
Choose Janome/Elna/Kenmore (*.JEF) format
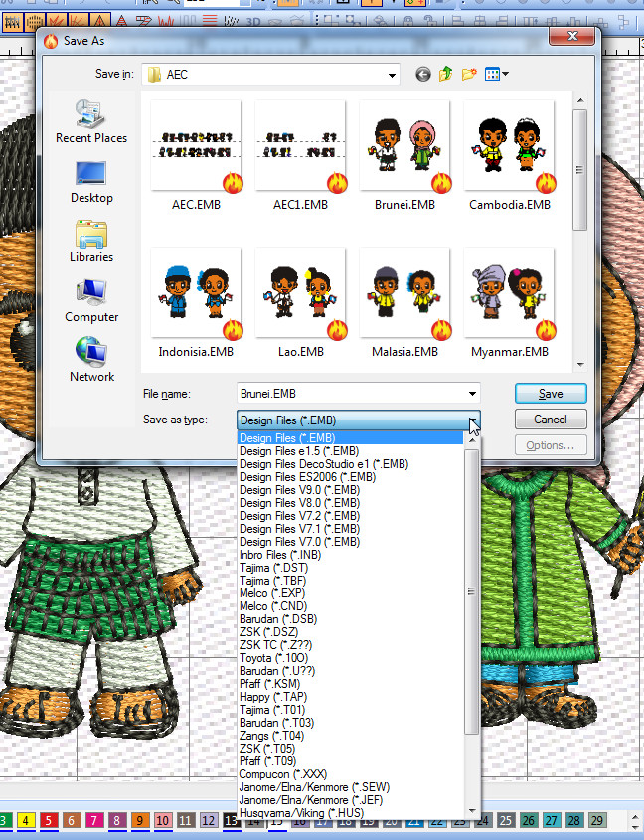click(x=351, y=800)
